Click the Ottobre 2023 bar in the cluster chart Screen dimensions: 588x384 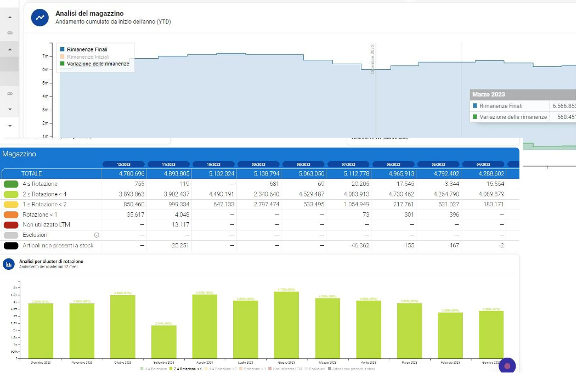coord(123,326)
